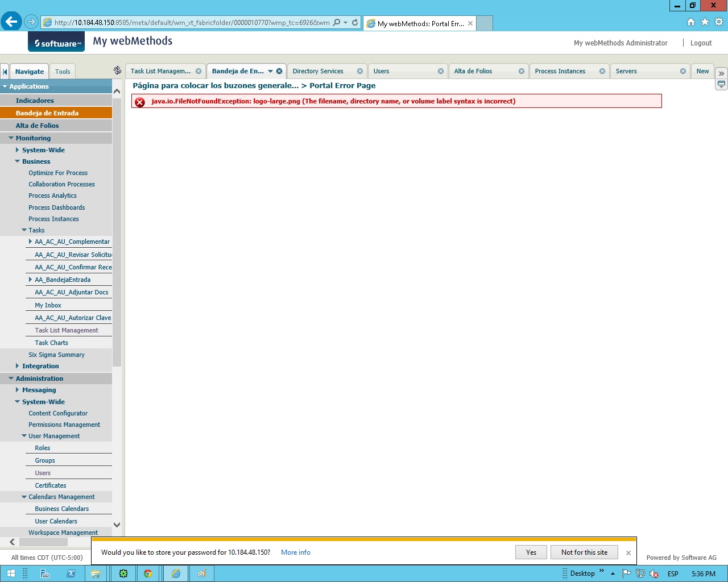The image size is (728, 582).
Task: Choose Not for this site
Action: (x=584, y=552)
